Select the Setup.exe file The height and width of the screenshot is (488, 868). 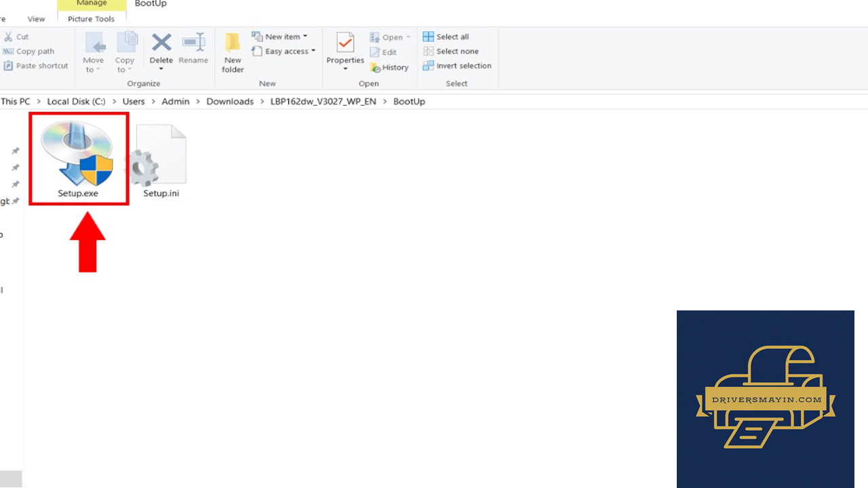click(x=78, y=159)
